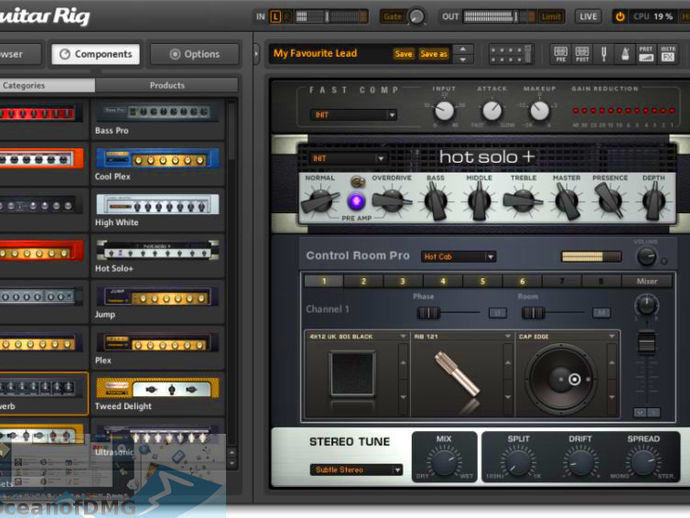This screenshot has width=690, height=518.
Task: Toggle the Room switch button
Action: (x=602, y=313)
